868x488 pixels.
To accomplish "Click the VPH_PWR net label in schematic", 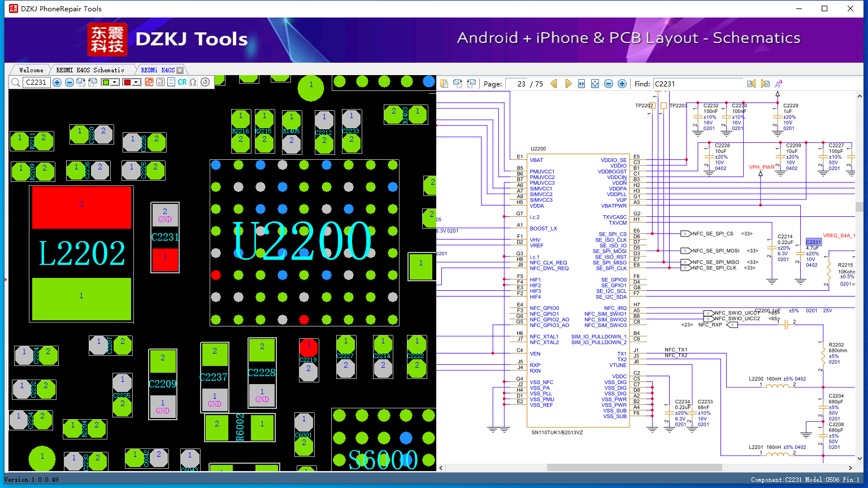I will [762, 167].
